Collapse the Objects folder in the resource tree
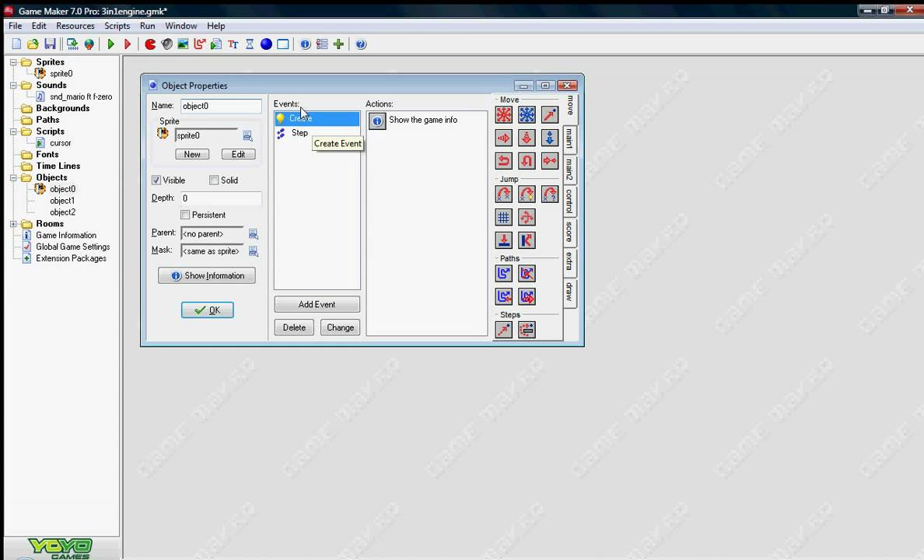The height and width of the screenshot is (560, 924). [13, 177]
